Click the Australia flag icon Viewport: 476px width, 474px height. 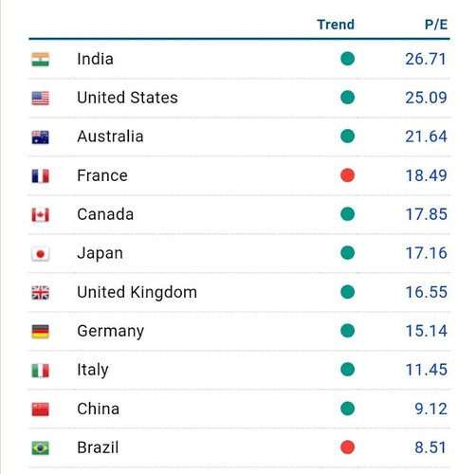(41, 137)
